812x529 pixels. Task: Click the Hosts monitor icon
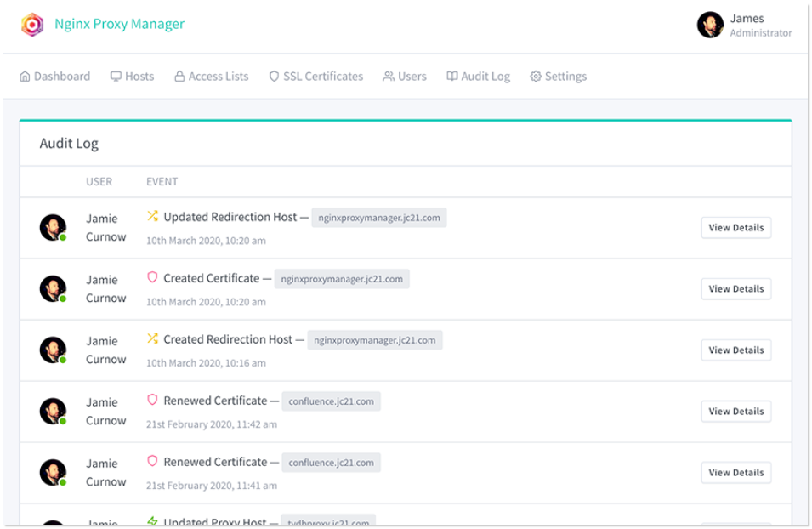116,77
